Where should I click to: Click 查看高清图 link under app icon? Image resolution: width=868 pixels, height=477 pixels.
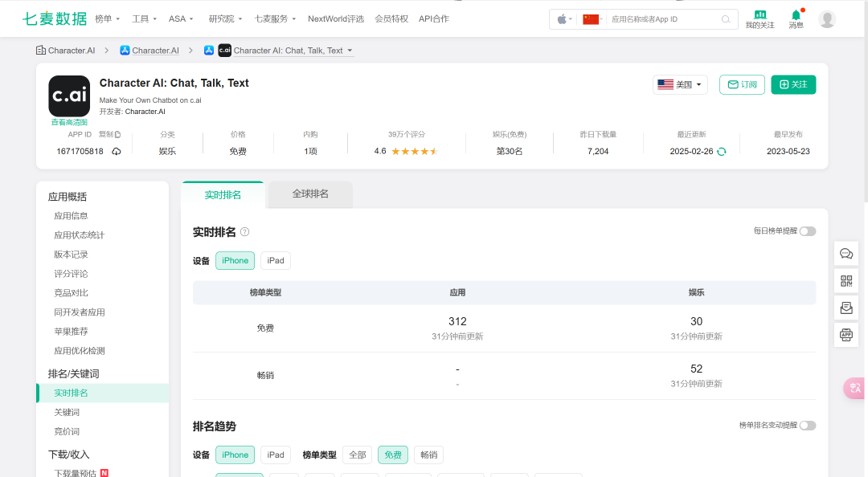69,122
